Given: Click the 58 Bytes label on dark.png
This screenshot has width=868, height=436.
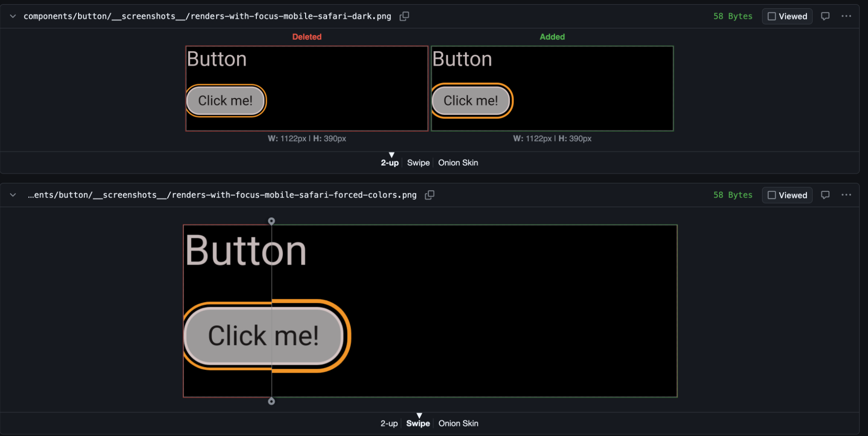Looking at the screenshot, I should [733, 16].
